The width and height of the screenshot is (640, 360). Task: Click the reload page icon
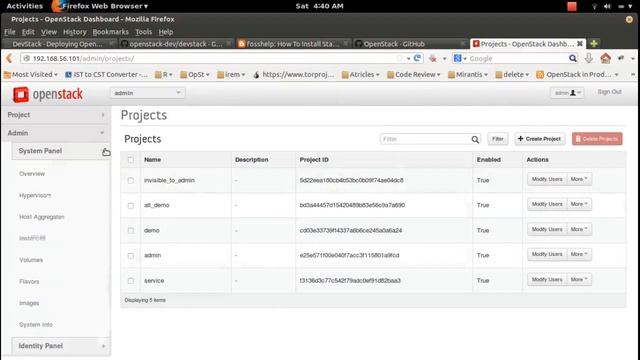(417, 58)
